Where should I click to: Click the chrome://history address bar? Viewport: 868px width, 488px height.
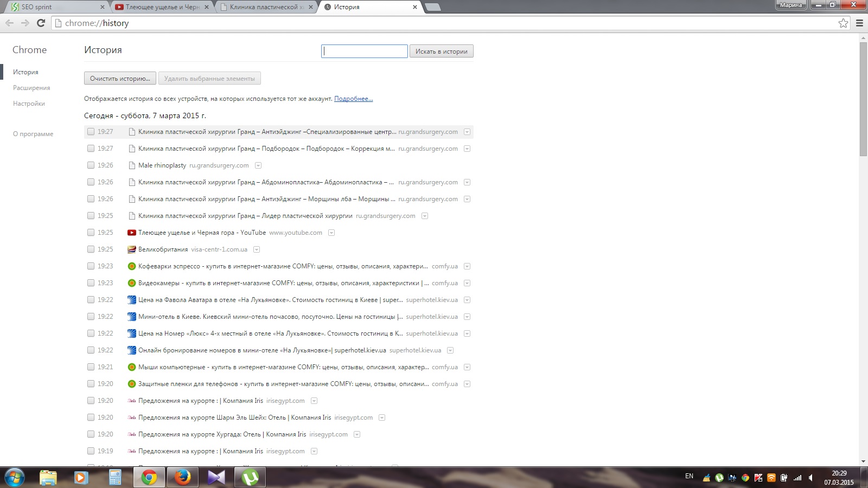click(x=450, y=23)
